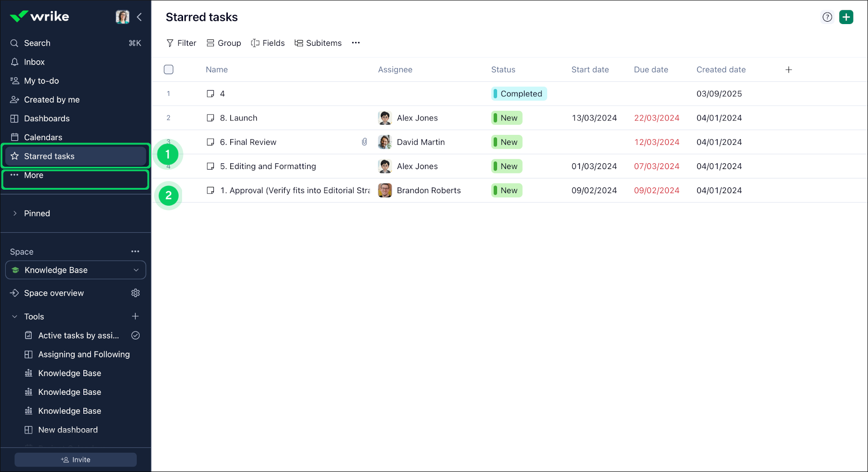This screenshot has height=472, width=868.
Task: Toggle the select all tasks checkbox
Action: [169, 69]
